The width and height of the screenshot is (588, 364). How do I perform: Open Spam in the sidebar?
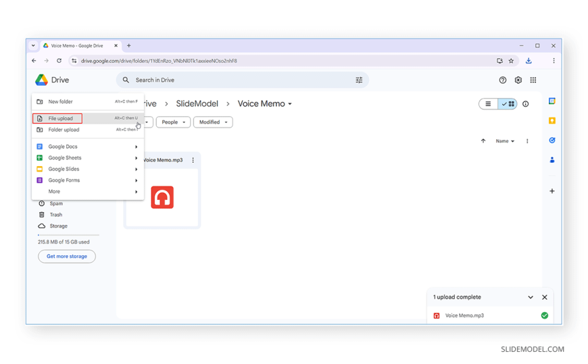pyautogui.click(x=56, y=203)
